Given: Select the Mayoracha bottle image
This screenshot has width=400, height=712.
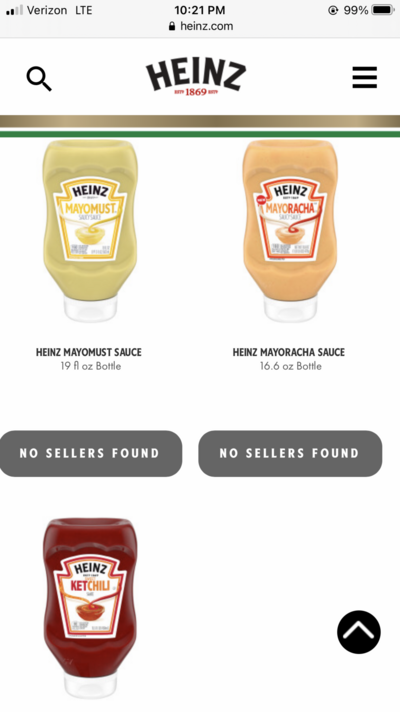Looking at the screenshot, I should 290,231.
